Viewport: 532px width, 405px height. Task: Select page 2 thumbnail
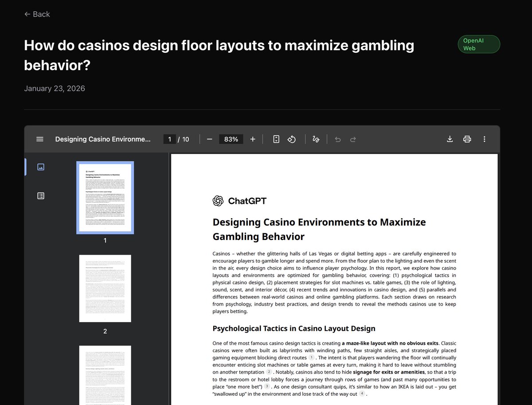[x=105, y=288]
